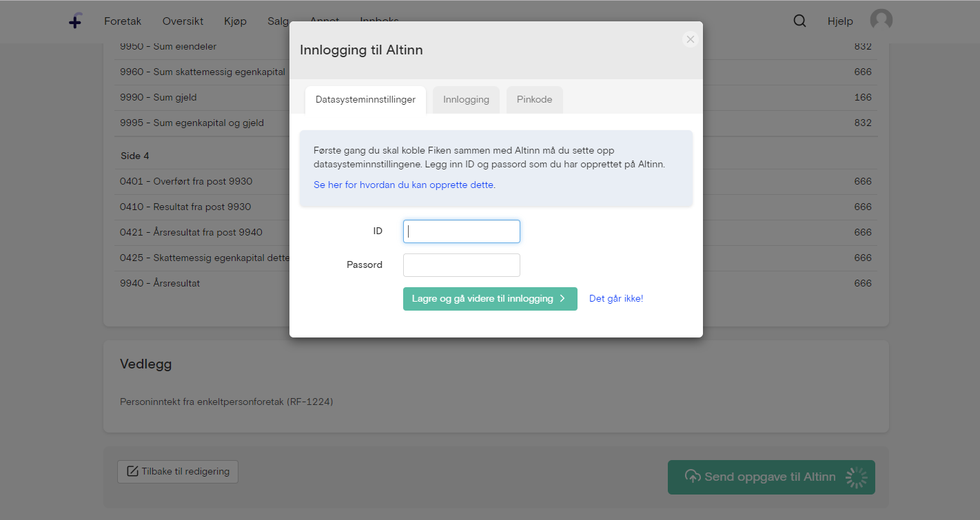This screenshot has width=980, height=520.
Task: Open the user profile avatar
Action: coord(881,21)
